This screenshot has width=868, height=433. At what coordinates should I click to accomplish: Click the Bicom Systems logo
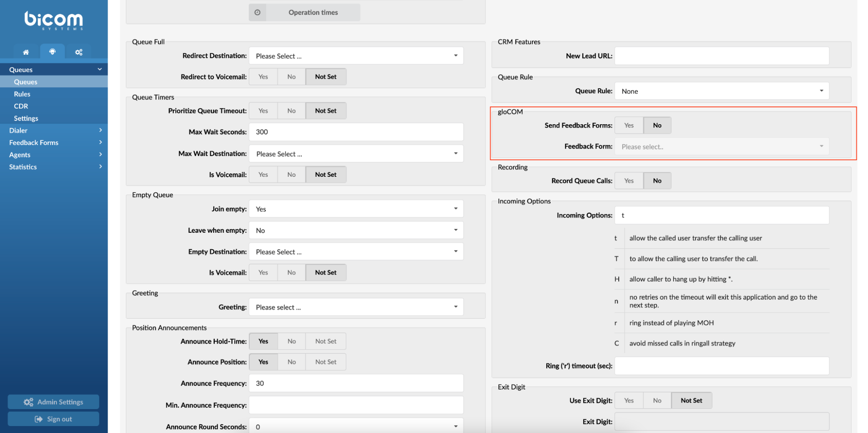(x=54, y=20)
